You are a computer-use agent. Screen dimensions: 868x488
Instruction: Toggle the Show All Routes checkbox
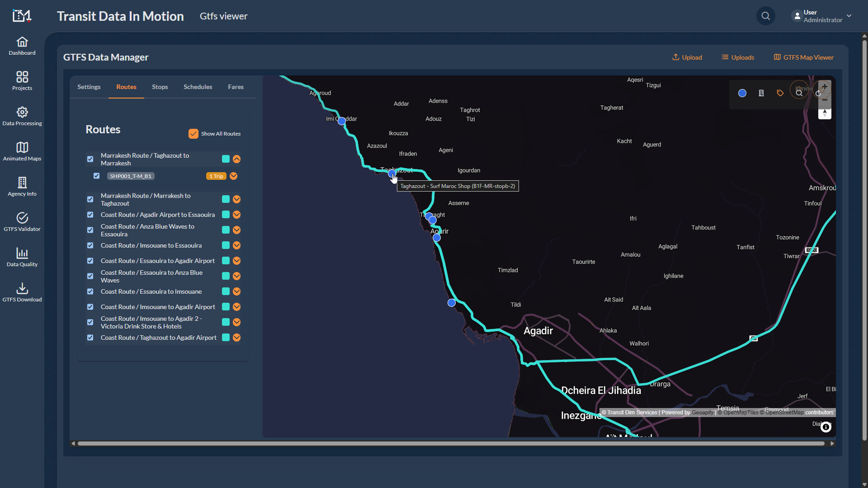click(x=193, y=134)
